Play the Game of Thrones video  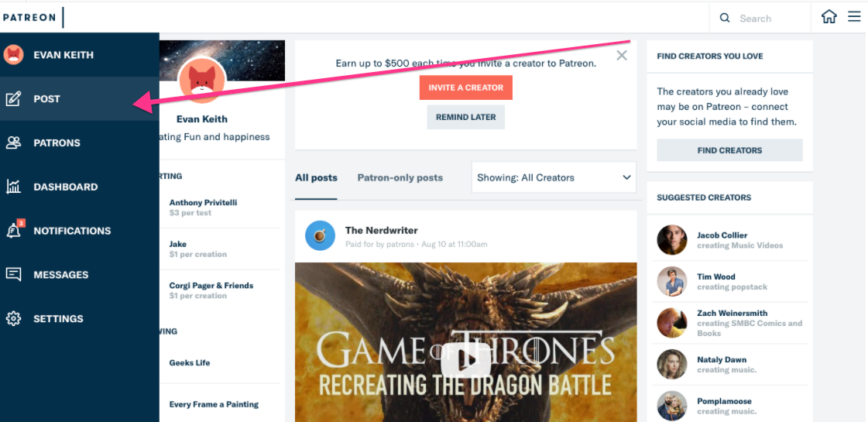point(465,359)
